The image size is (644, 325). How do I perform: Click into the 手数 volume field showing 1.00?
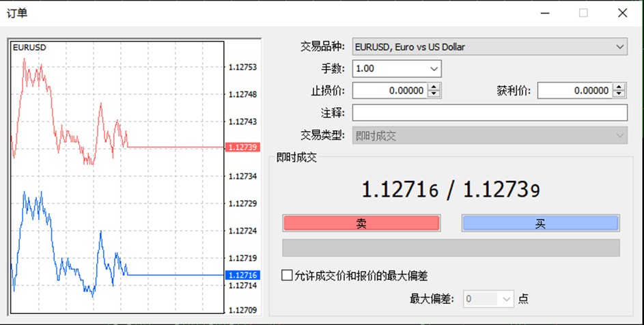(389, 69)
